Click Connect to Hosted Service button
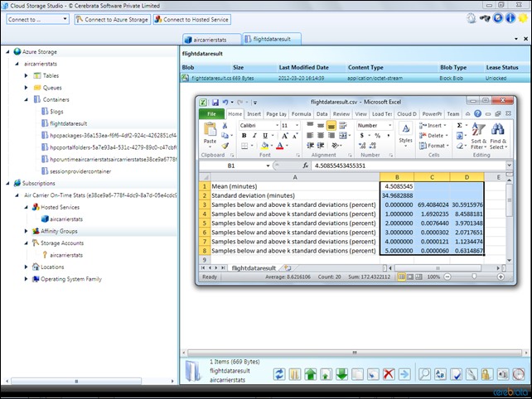 click(192, 19)
